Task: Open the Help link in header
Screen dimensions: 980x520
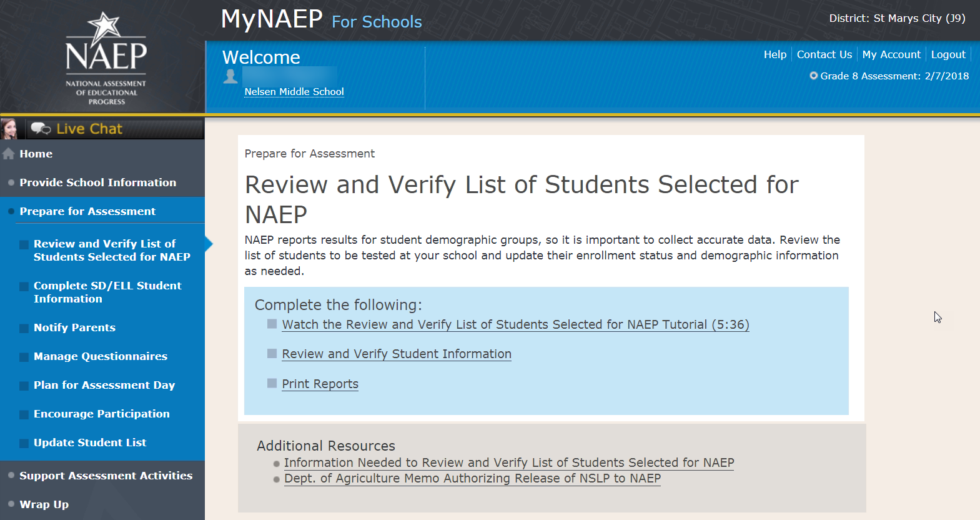Action: (775, 55)
